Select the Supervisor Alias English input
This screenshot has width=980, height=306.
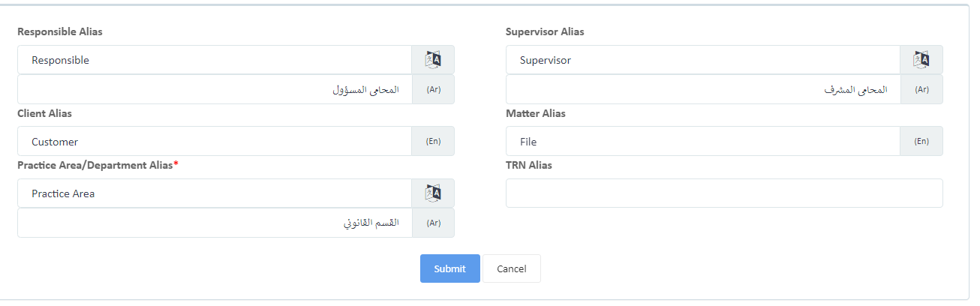coord(703,60)
